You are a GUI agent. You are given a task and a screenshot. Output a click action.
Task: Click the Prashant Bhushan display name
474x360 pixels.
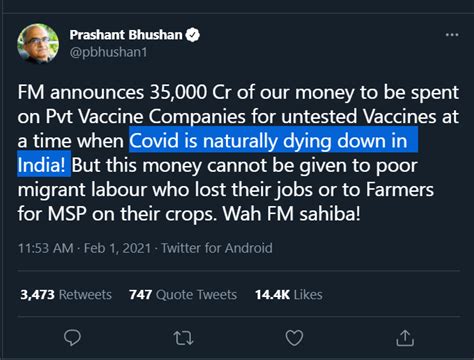coord(126,35)
